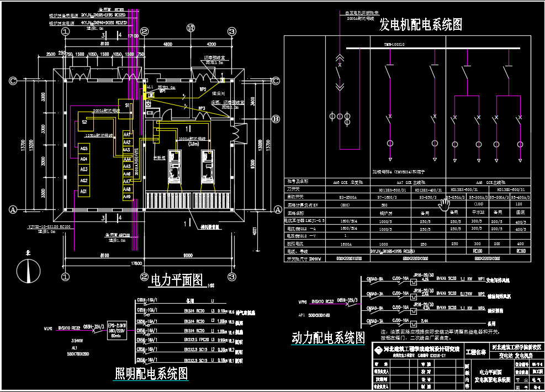Click the S5-400A/3 table cell

(520, 198)
